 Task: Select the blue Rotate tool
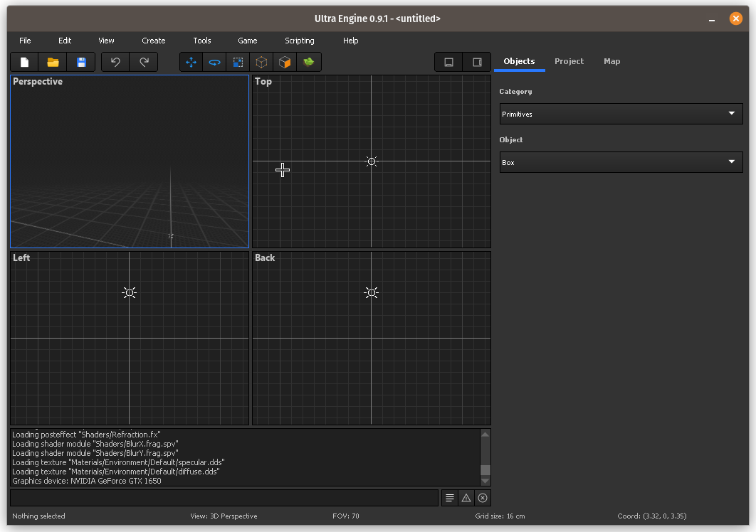214,63
